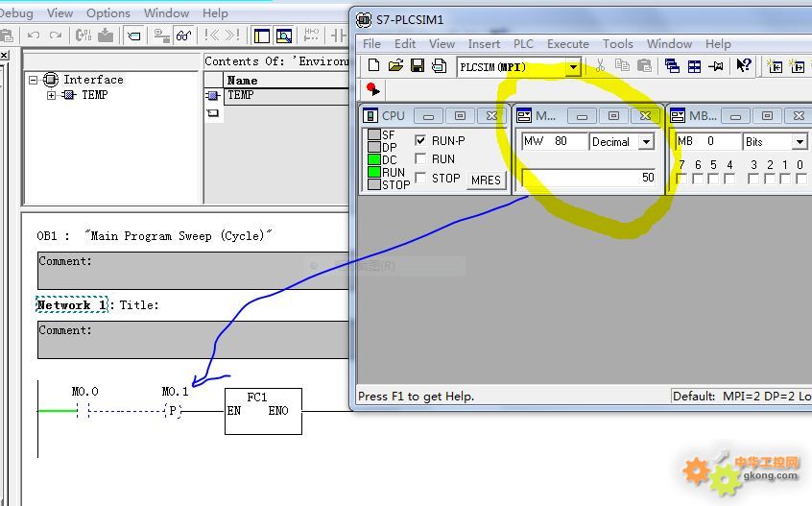Image resolution: width=812 pixels, height=506 pixels.
Task: Save the PLCSIM simulation with the floppy icon
Action: click(x=418, y=66)
